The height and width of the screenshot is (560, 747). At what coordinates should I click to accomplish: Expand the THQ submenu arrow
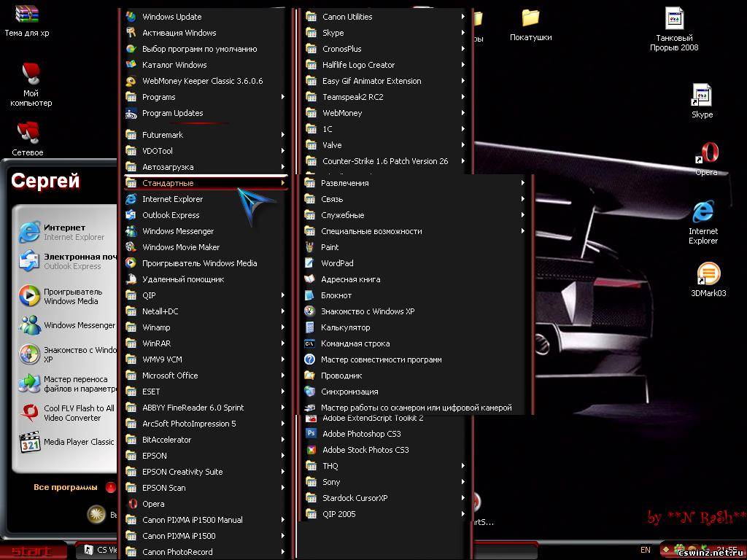462,466
